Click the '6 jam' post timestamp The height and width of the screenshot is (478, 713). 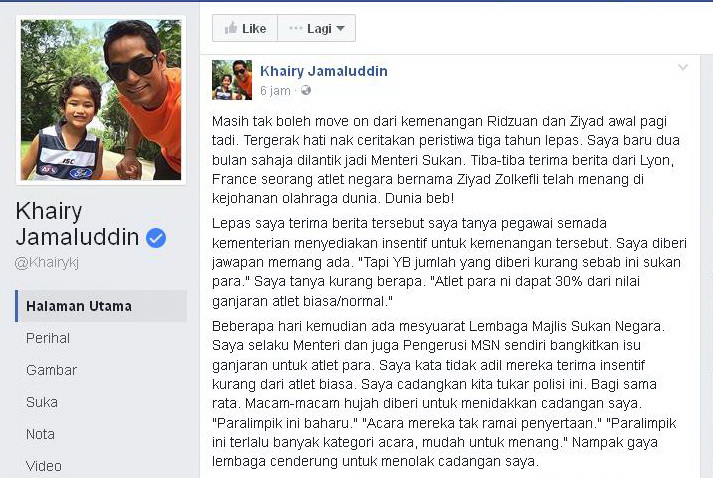(275, 91)
